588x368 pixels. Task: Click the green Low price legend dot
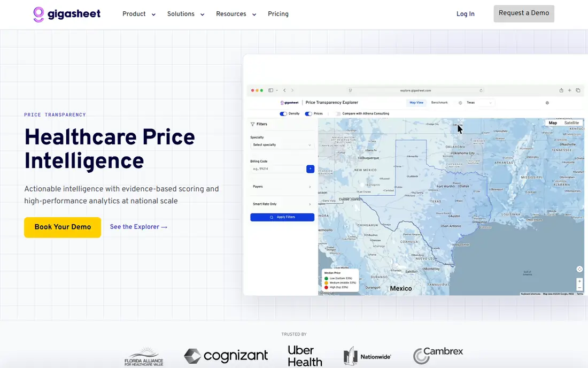(326, 279)
